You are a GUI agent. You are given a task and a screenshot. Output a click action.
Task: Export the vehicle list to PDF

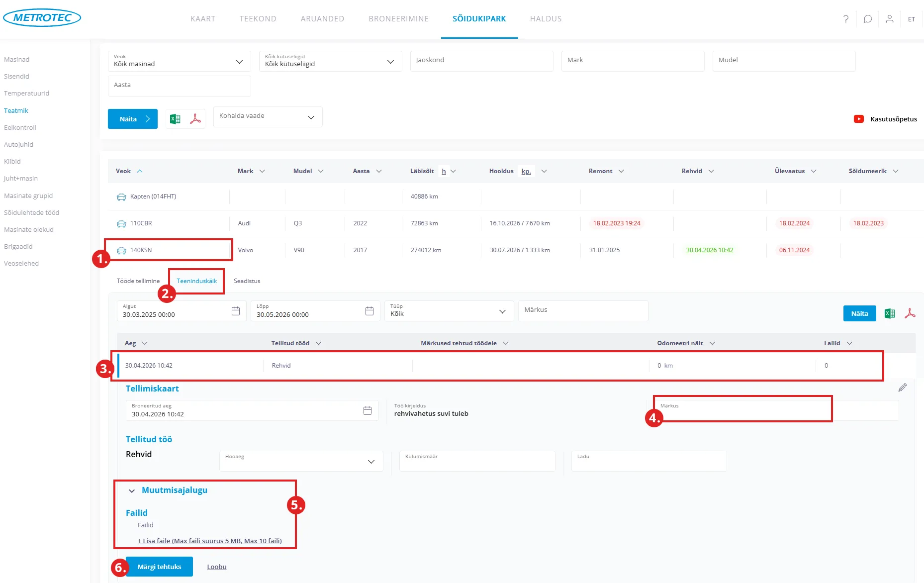point(195,119)
